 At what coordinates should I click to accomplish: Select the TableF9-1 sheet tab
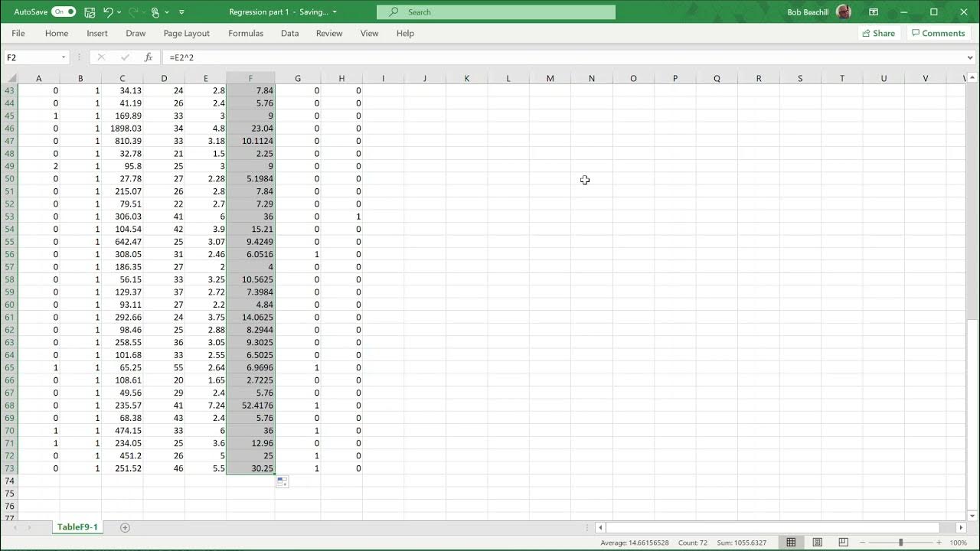(x=77, y=527)
